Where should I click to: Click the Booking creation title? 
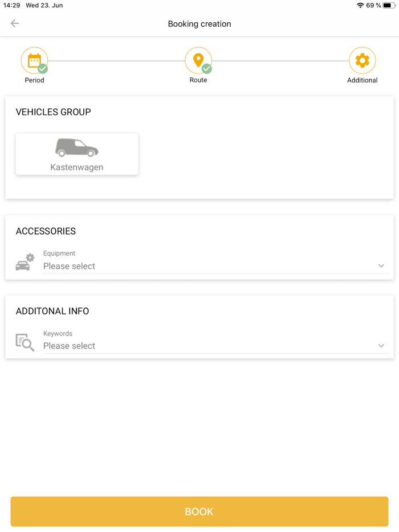coord(199,24)
